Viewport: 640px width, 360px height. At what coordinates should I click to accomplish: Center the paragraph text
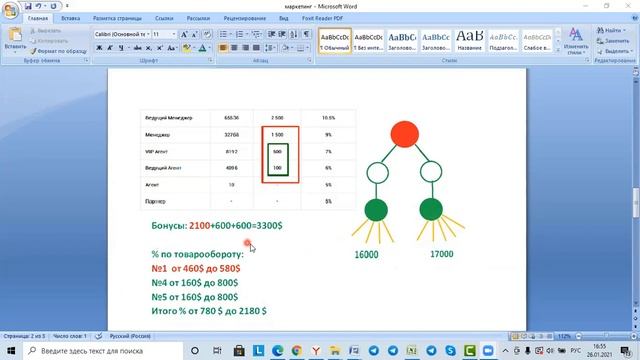click(x=234, y=48)
